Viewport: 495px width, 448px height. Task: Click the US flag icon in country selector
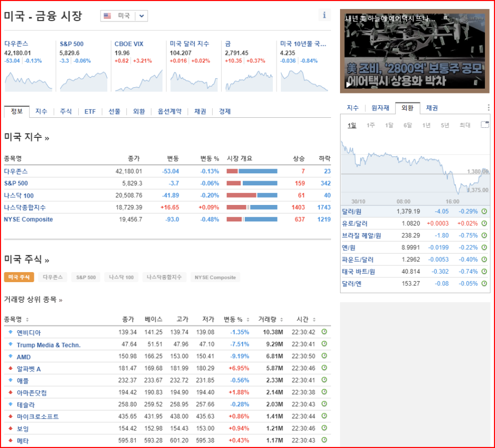107,16
